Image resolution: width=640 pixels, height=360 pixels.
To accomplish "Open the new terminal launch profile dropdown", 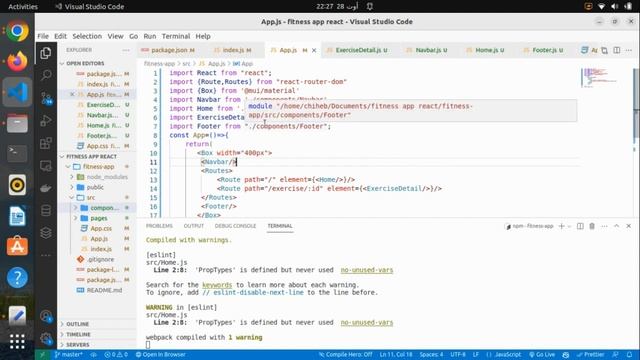I will click(x=569, y=226).
